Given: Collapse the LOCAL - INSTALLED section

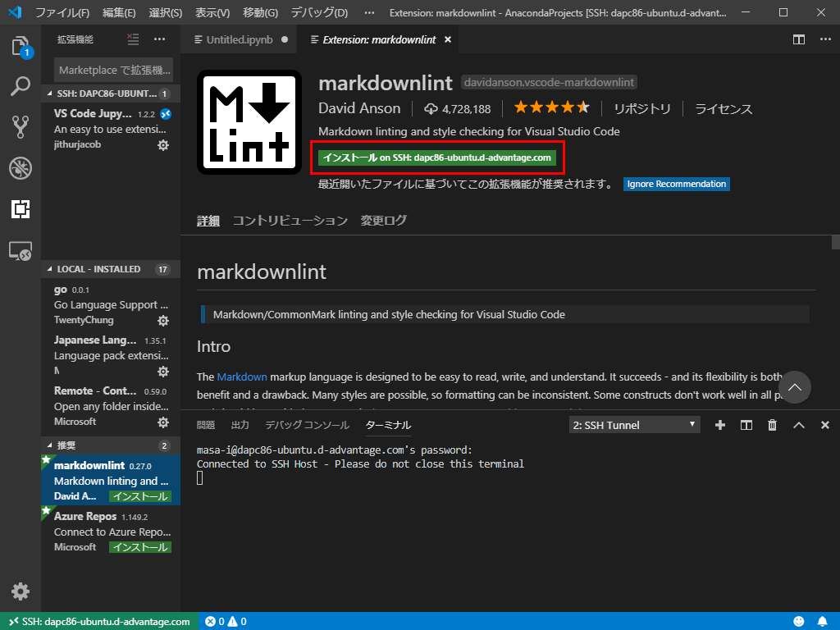Looking at the screenshot, I should click(x=111, y=269).
